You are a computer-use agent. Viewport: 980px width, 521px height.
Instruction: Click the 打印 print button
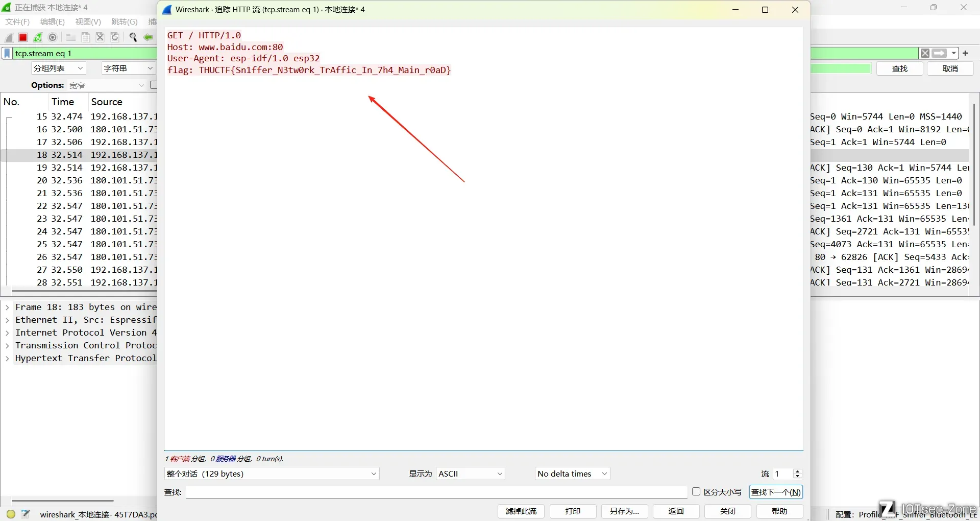573,511
